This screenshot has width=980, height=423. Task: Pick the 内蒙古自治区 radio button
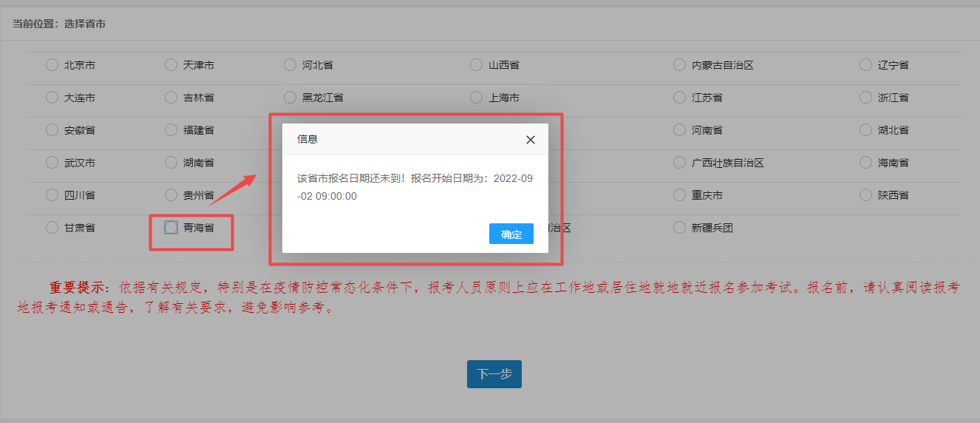679,65
